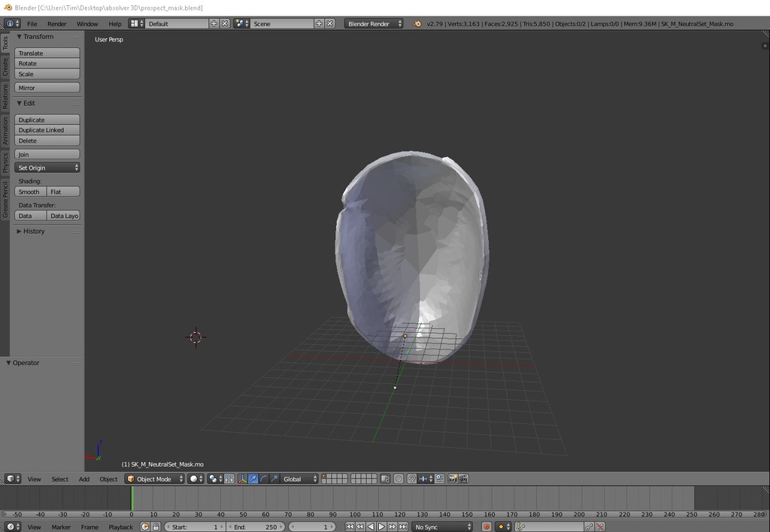Toggle proportional editing icon
Viewport: 770px width, 532px height.
tap(399, 479)
